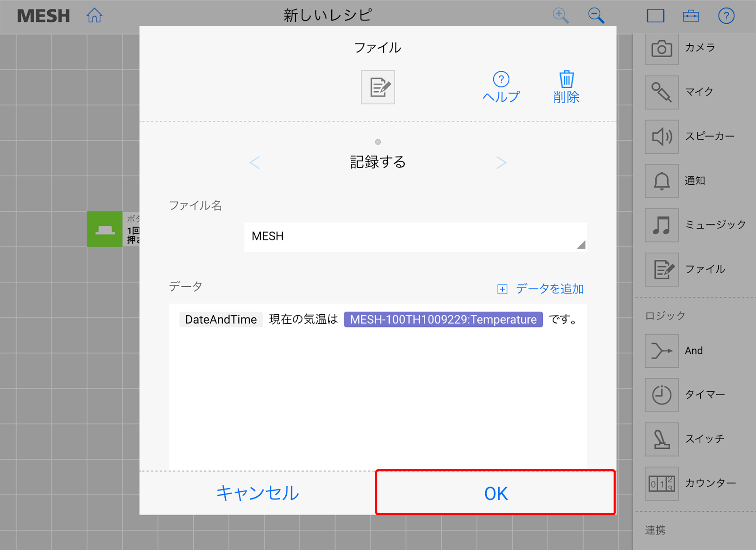The image size is (756, 550).
Task: Switch to next function with right chevron
Action: click(x=501, y=163)
